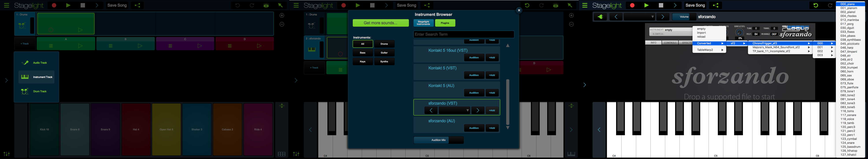Open the CONTROLS tab in sforzando
868x159 pixels.
click(x=670, y=43)
